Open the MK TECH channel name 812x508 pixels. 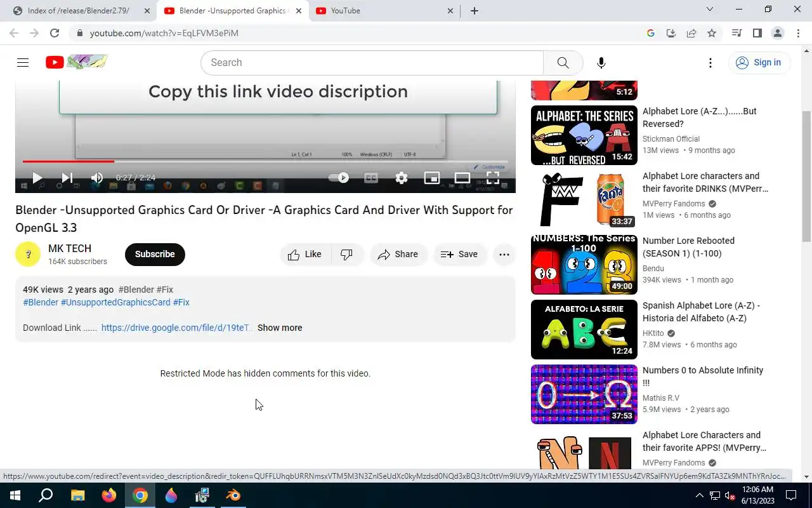coord(70,248)
